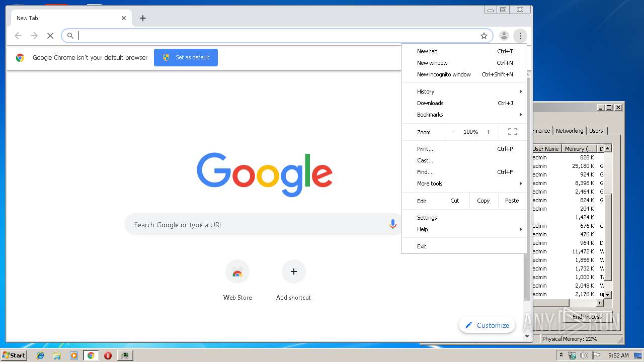
Task: Open the profile avatar icon
Action: (504, 36)
